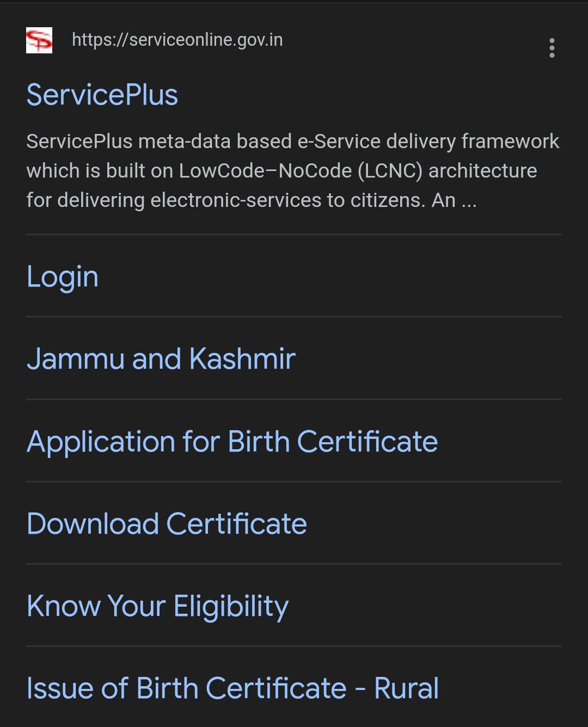Tap the eligibility check sitelink
Screen dimensions: 588x727
(x=157, y=606)
